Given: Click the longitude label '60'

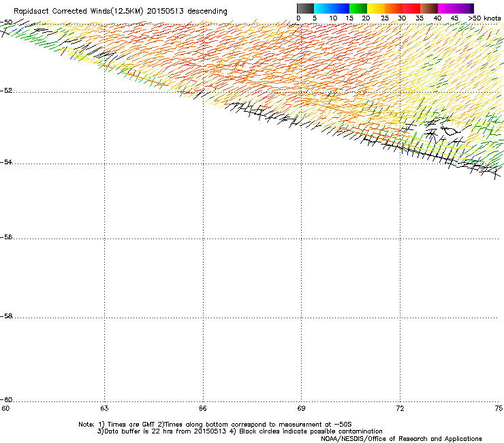Looking at the screenshot, I should (x=5, y=408).
